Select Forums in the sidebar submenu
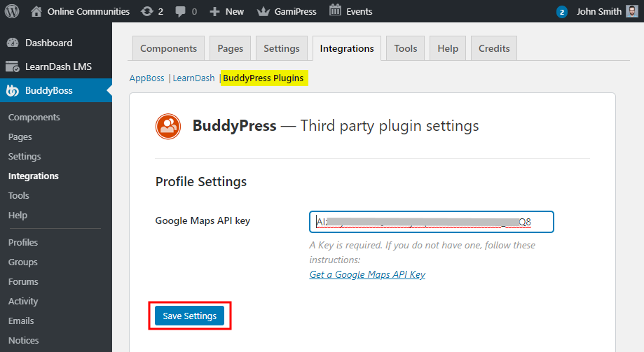 click(23, 281)
